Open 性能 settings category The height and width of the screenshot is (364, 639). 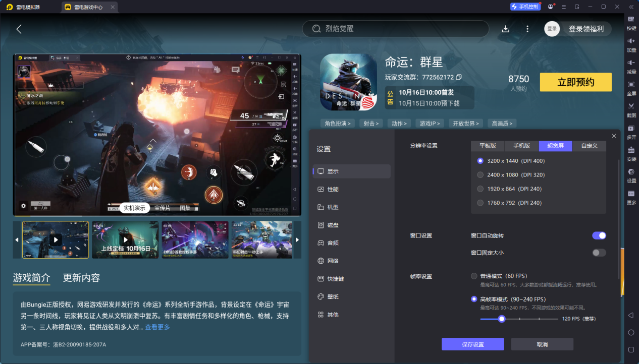click(351, 189)
